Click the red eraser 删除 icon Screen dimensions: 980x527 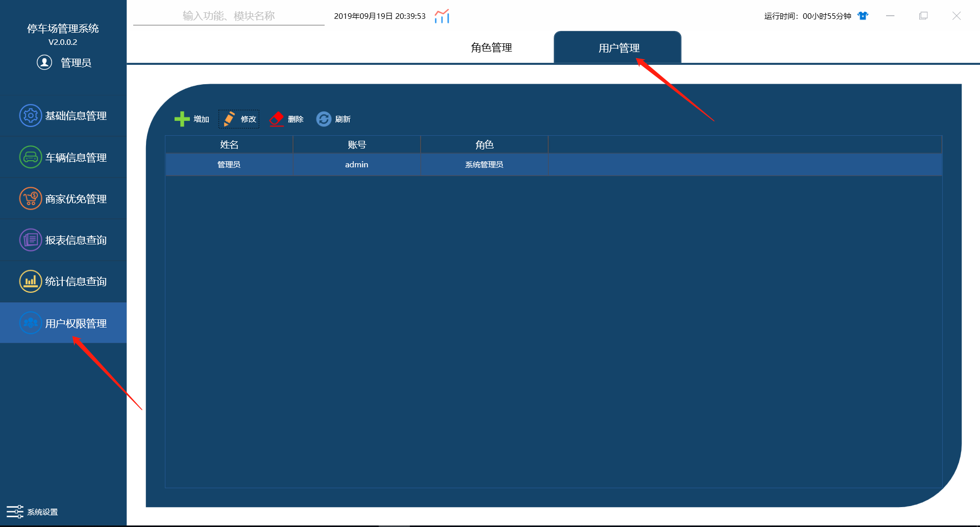point(277,119)
